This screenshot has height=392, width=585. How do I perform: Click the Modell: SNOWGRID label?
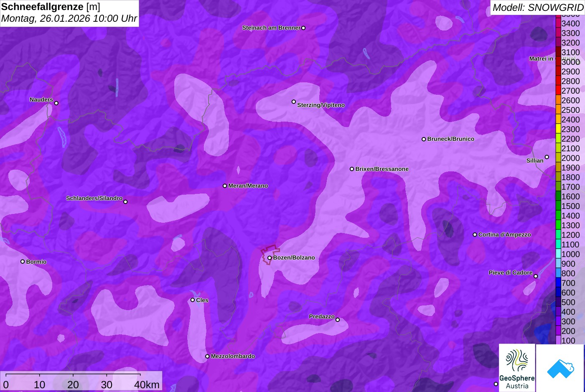coord(538,8)
